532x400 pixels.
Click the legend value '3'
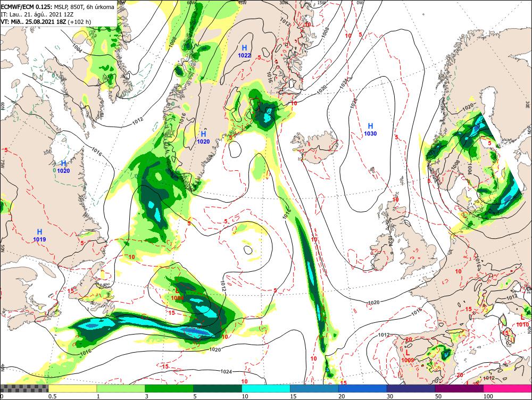[x=147, y=396]
